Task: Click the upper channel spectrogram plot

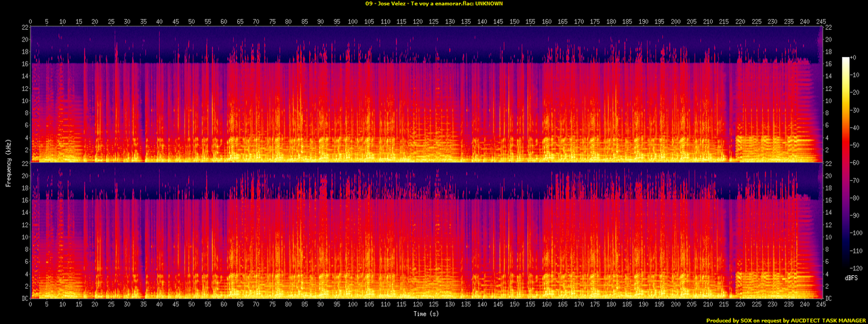Action: [x=427, y=94]
